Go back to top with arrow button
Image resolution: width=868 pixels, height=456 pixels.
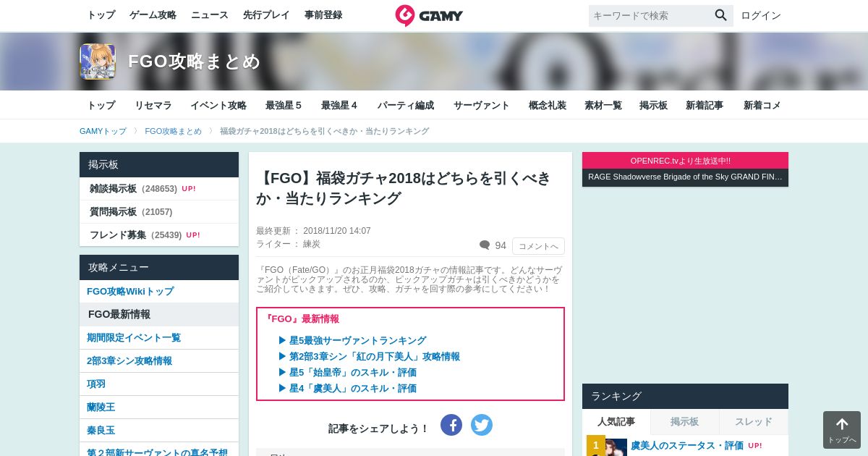coord(842,430)
